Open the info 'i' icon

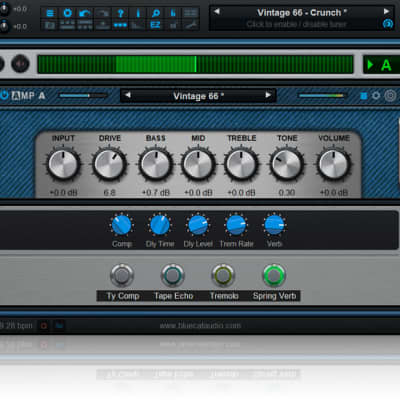click(x=138, y=13)
